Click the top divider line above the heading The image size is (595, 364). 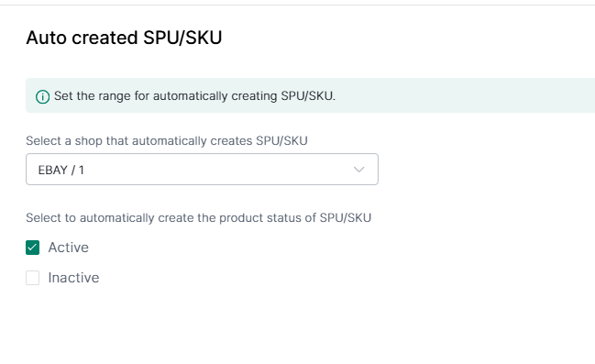point(297,5)
